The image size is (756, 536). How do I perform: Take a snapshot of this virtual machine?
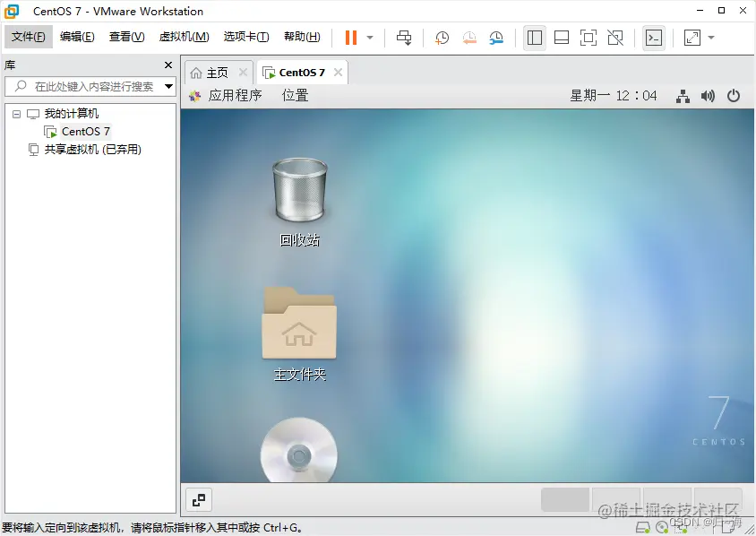(x=442, y=37)
